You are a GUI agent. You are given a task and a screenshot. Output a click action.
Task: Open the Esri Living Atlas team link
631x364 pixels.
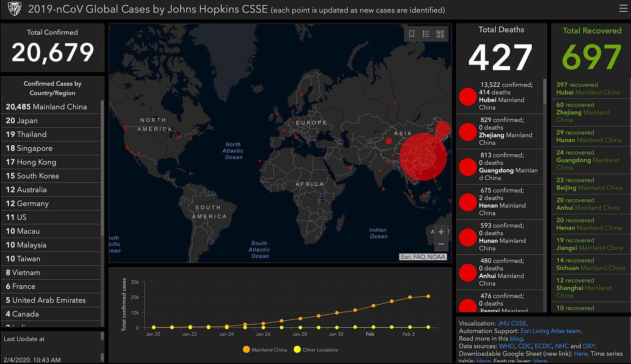click(x=550, y=331)
